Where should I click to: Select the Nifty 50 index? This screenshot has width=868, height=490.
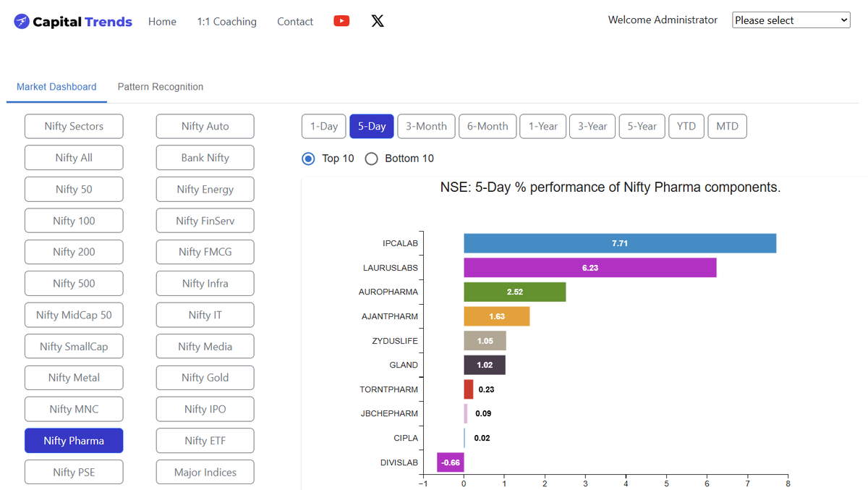[74, 189]
